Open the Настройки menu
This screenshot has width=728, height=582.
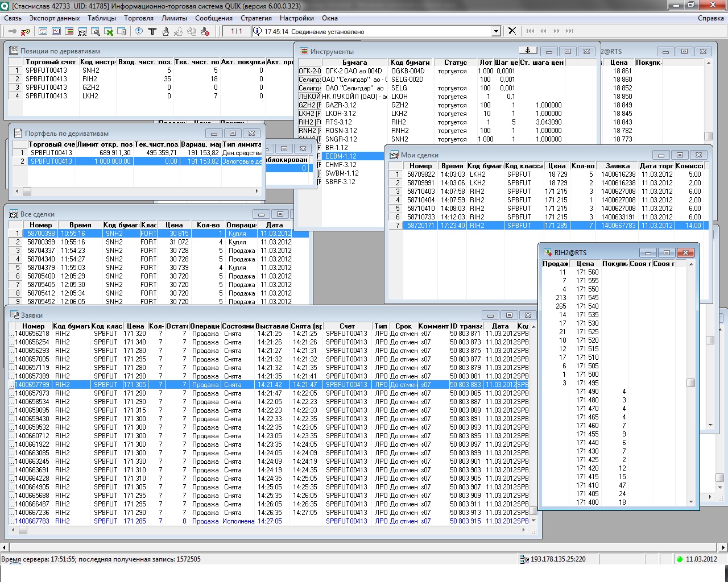(x=297, y=18)
